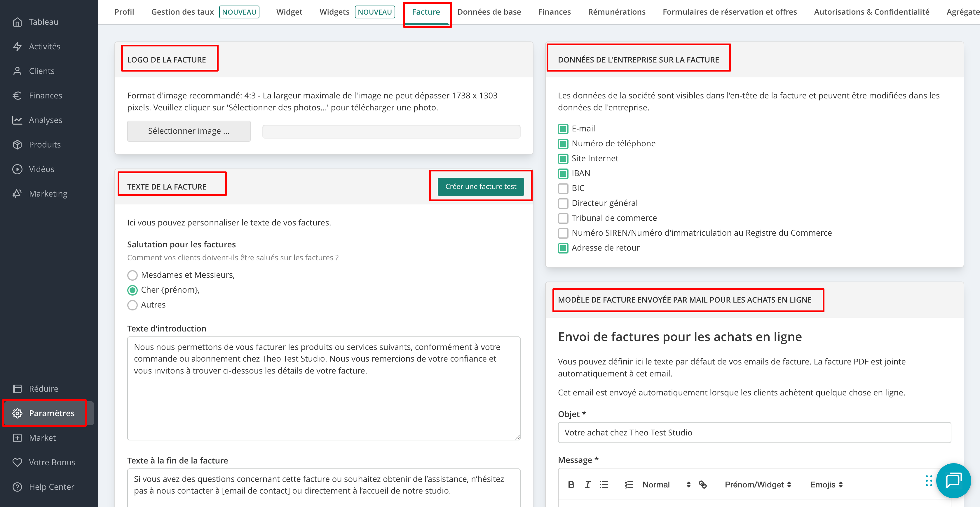Click the Paramètres gear icon
This screenshot has width=980, height=507.
tap(17, 413)
